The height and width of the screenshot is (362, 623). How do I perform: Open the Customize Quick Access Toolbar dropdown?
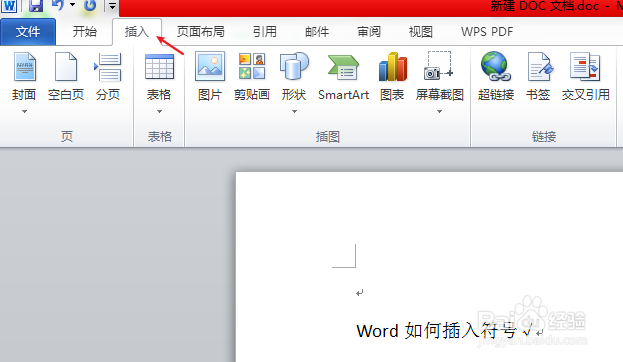coord(112,6)
